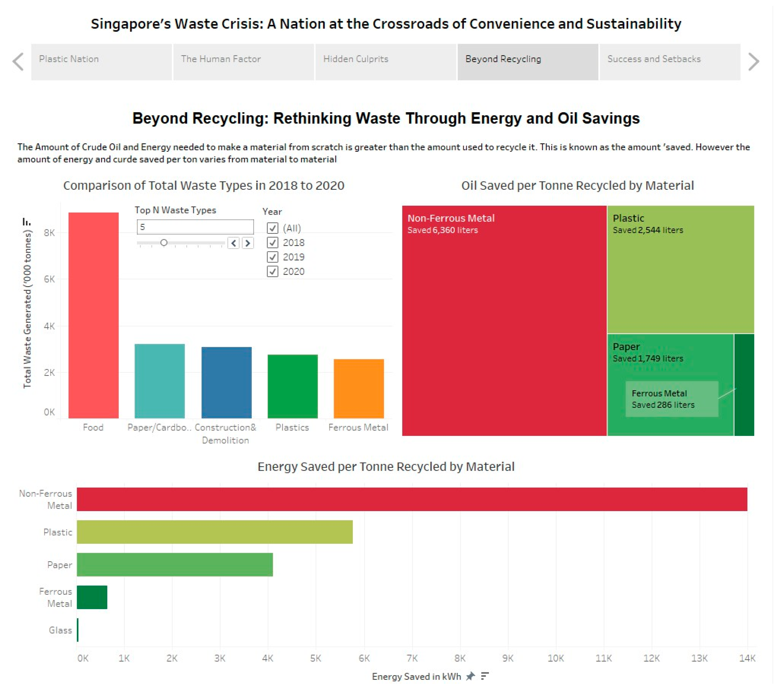Uncheck the 2018 year filter

(272, 242)
